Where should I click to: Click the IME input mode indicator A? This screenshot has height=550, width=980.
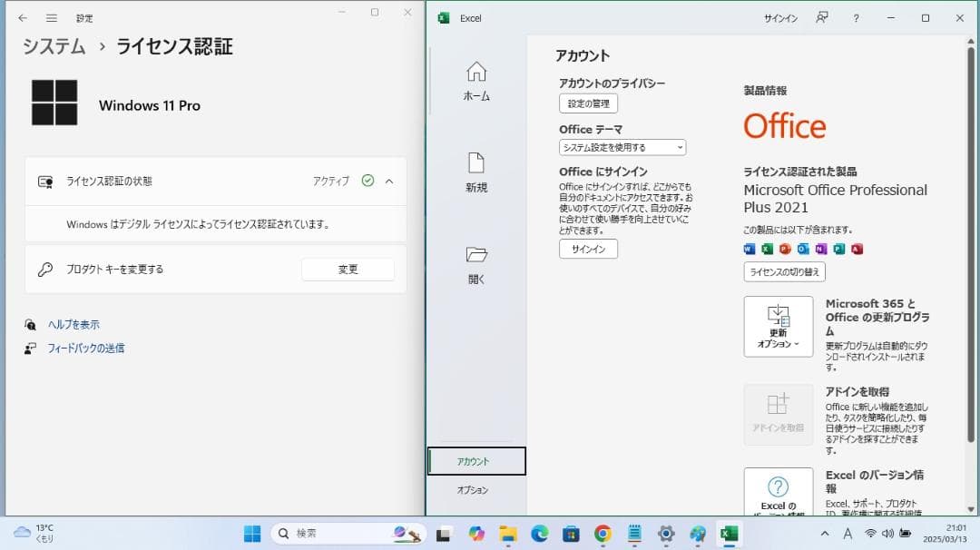tap(848, 534)
